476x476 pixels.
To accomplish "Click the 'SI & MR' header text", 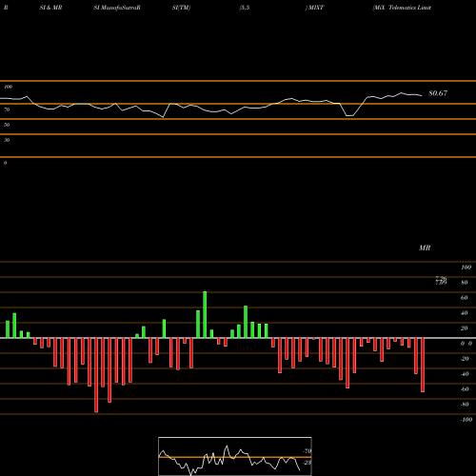I will click(x=50, y=8).
